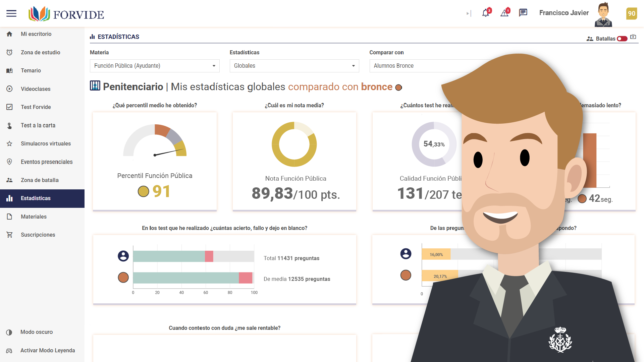Click the Penitenciario jail icon in heading
This screenshot has height=362, width=644.
95,86
